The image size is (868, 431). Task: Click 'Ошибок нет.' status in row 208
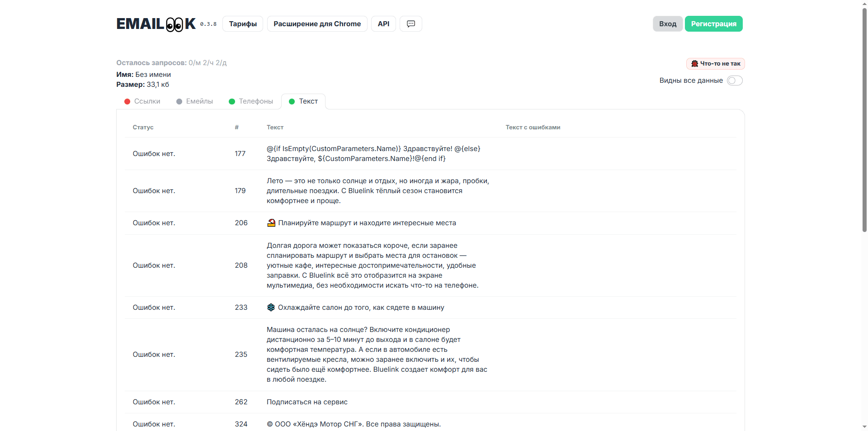tap(154, 265)
